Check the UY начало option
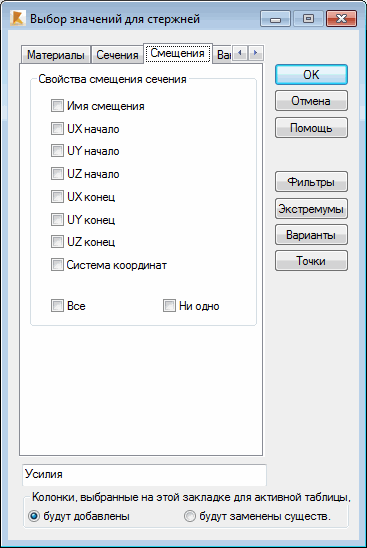Screen dimensions: 367x548 [57, 151]
